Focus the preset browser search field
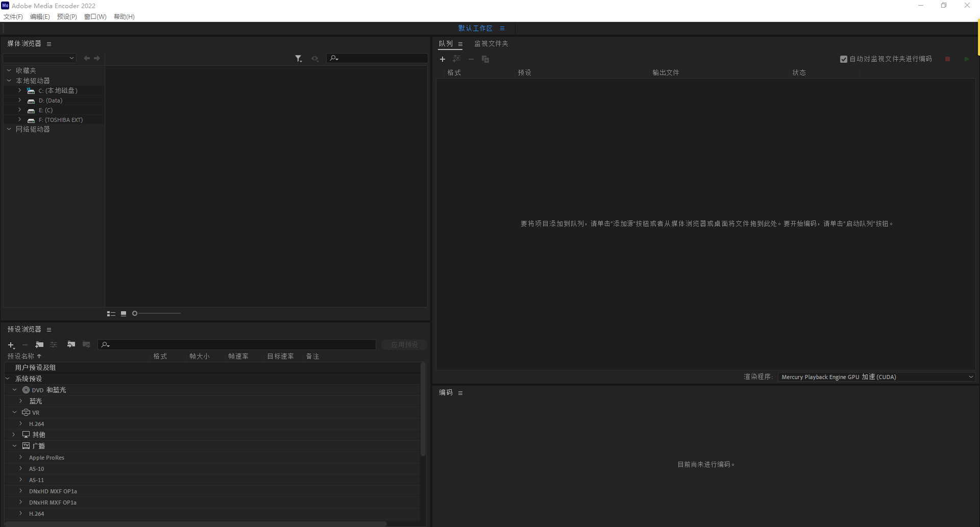This screenshot has width=980, height=527. click(237, 345)
